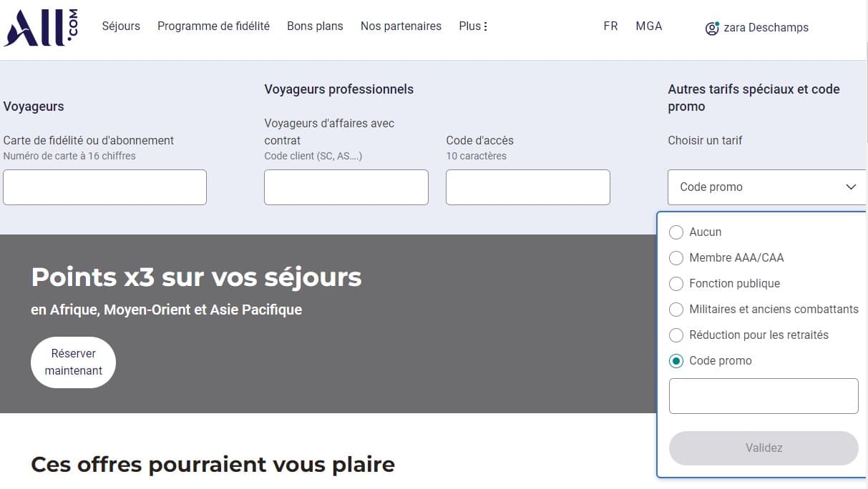Choose Militaires et anciens combattants rate

(676, 309)
